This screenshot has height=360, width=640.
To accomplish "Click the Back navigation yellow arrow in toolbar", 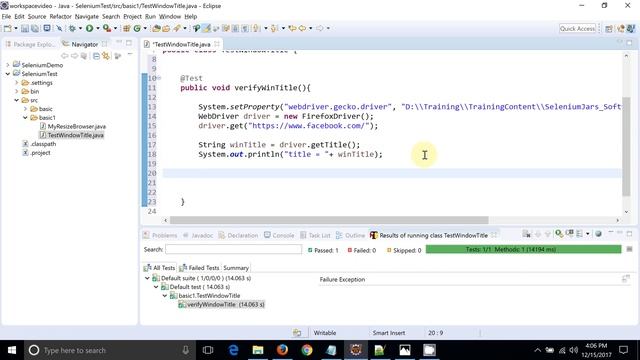I will coord(302,28).
